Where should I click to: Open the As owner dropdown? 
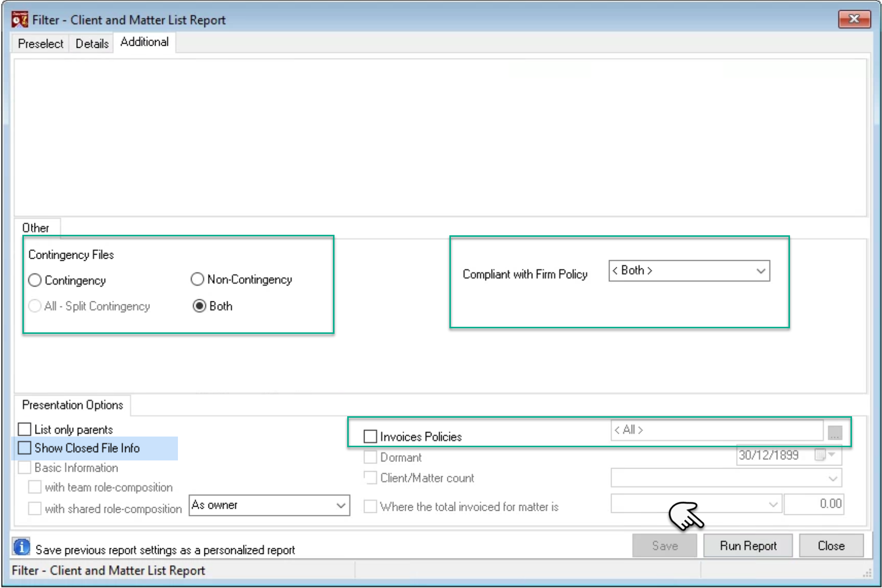[x=269, y=505]
